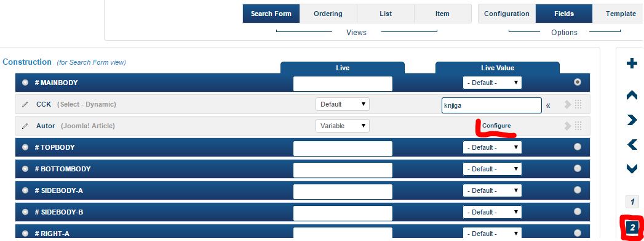Click the double-arrow icon beside knjiga field
The width and height of the screenshot is (644, 241).
[548, 105]
